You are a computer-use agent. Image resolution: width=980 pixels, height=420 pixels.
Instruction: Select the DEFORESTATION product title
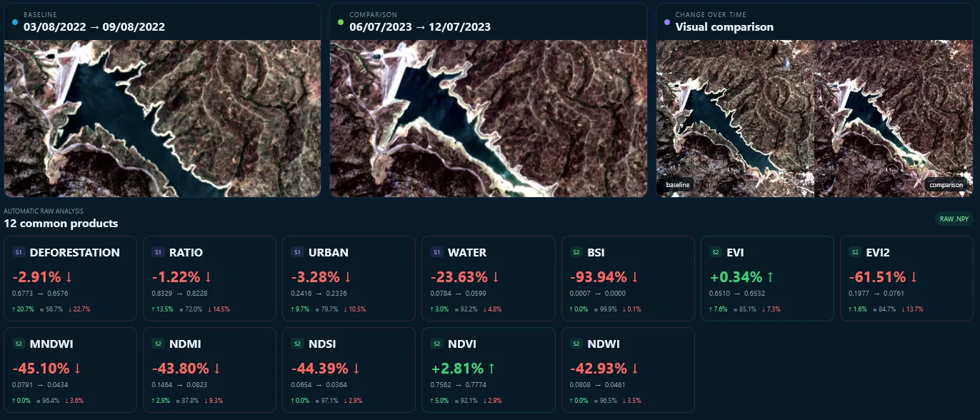75,252
